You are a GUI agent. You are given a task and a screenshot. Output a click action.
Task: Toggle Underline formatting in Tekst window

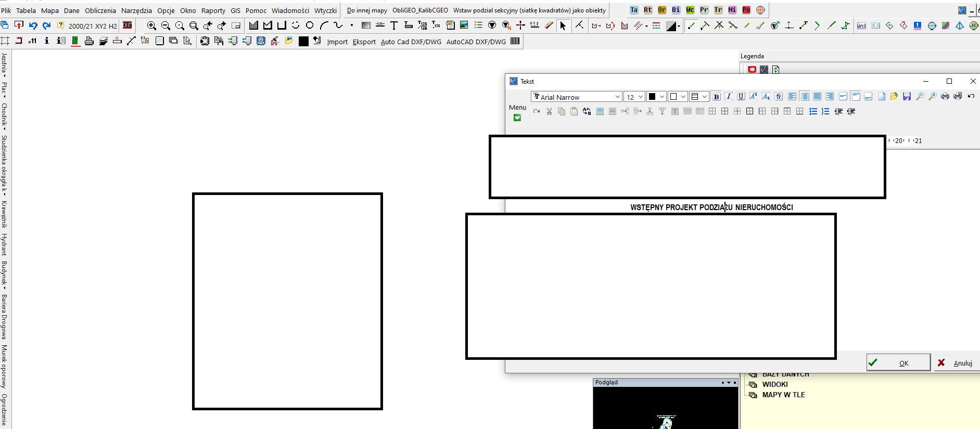click(x=741, y=97)
